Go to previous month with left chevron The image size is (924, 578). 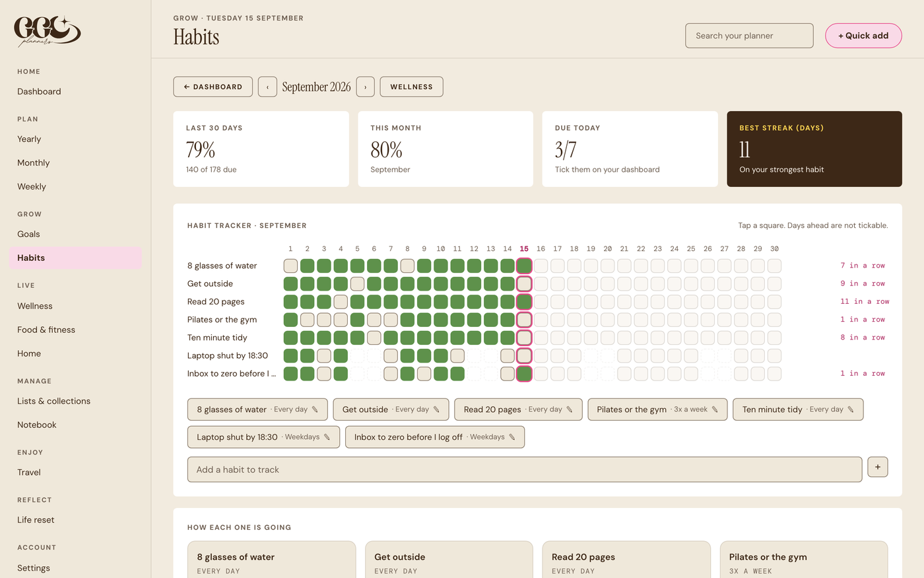pos(267,87)
